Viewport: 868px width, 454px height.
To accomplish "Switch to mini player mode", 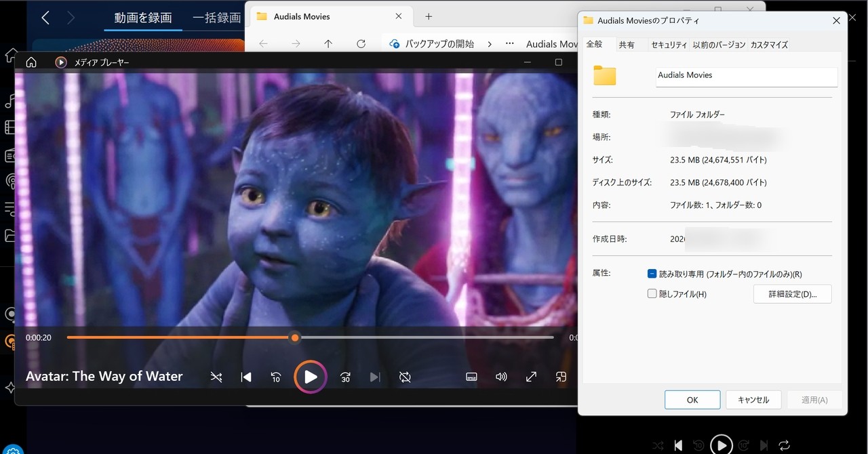I will click(561, 377).
